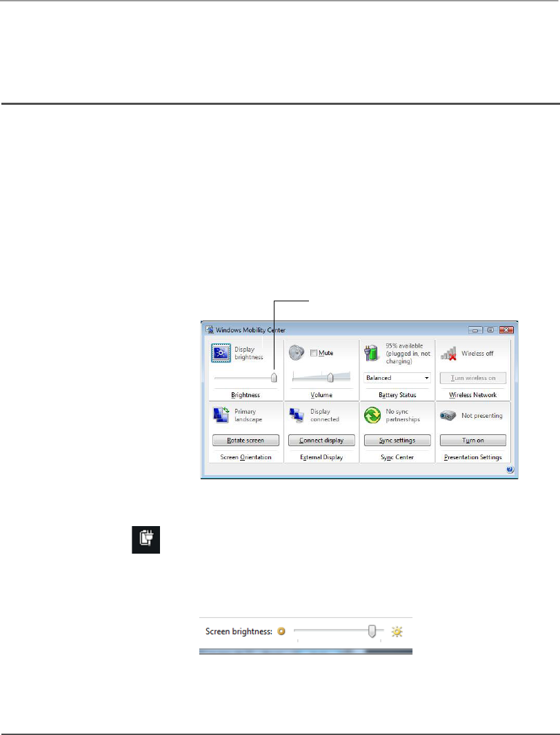Click the bright sun icon beside slider

(x=397, y=632)
